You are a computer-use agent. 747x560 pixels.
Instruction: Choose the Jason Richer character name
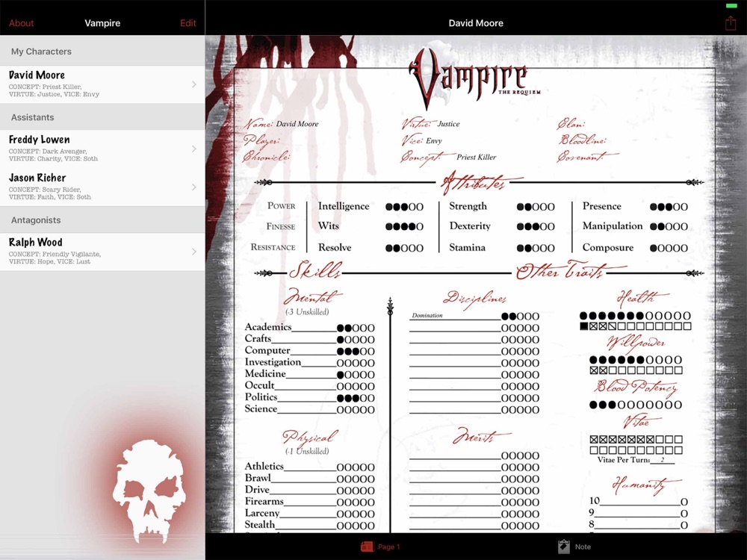click(x=37, y=178)
